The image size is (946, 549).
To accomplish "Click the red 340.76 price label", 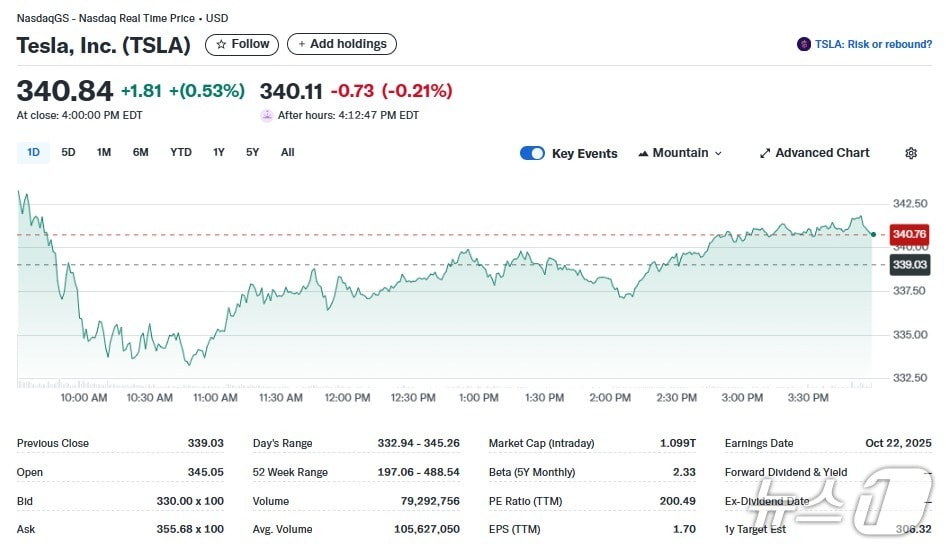I will point(909,234).
